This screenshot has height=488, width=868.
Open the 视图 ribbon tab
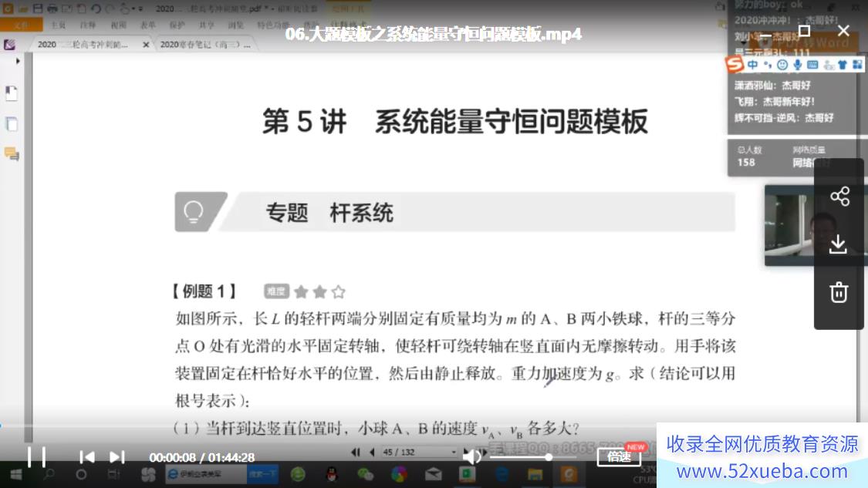point(119,25)
